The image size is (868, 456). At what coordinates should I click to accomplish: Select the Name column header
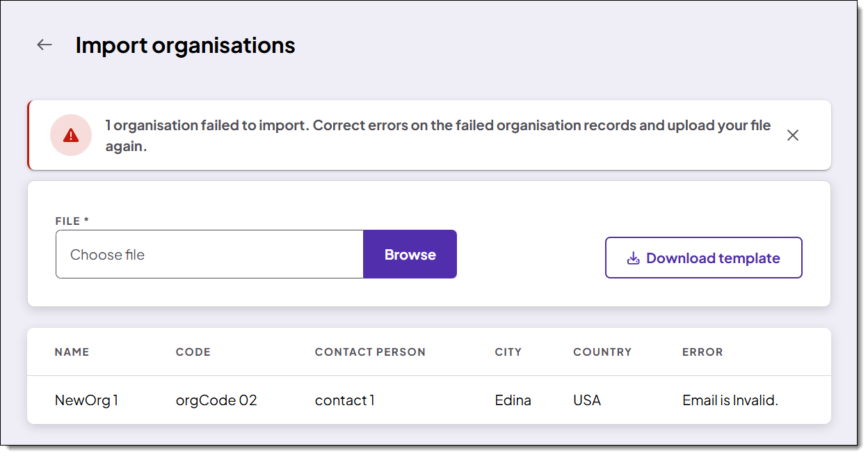72,352
